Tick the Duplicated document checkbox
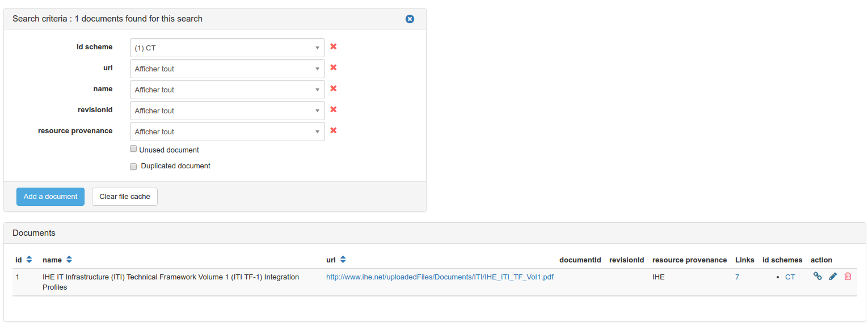The image size is (868, 335). pos(133,167)
